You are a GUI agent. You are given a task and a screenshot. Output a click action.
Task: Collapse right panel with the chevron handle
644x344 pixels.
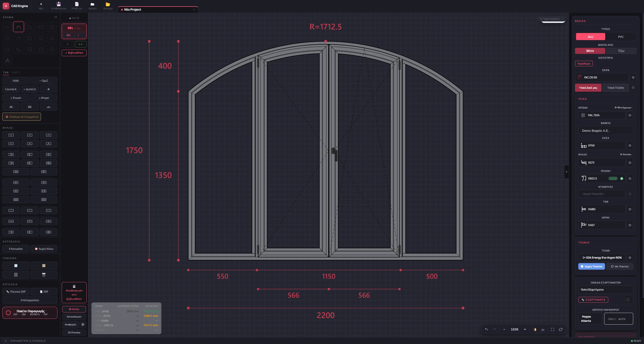566,172
